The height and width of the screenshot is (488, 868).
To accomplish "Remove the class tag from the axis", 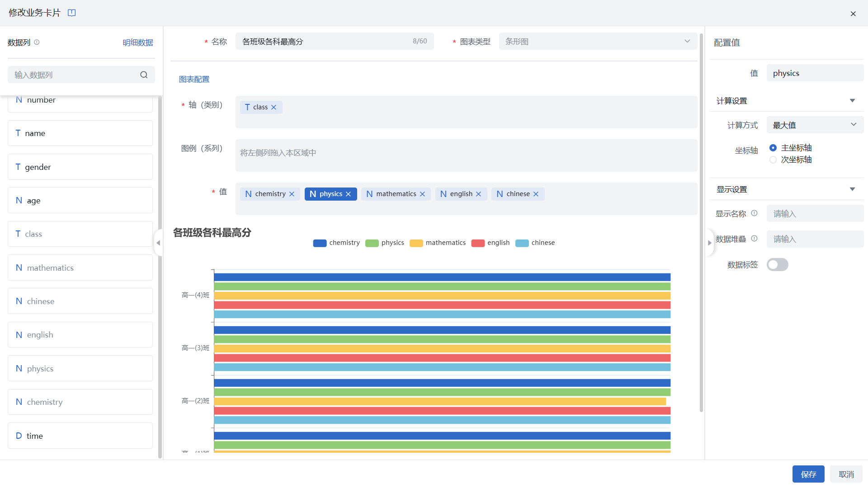I will [274, 108].
